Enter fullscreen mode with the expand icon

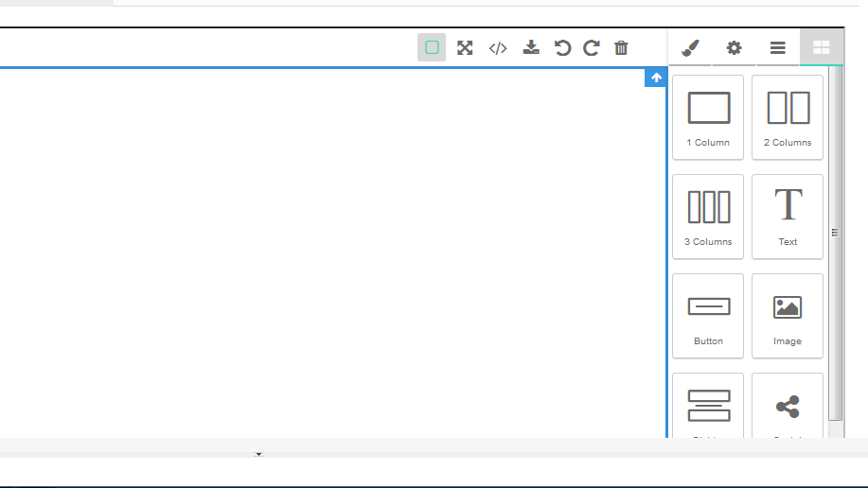coord(465,47)
